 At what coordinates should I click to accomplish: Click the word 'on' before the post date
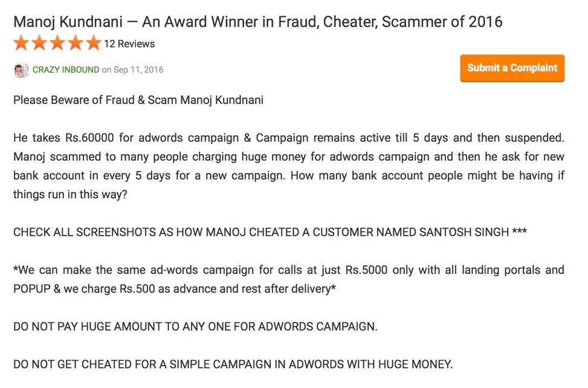(x=106, y=70)
